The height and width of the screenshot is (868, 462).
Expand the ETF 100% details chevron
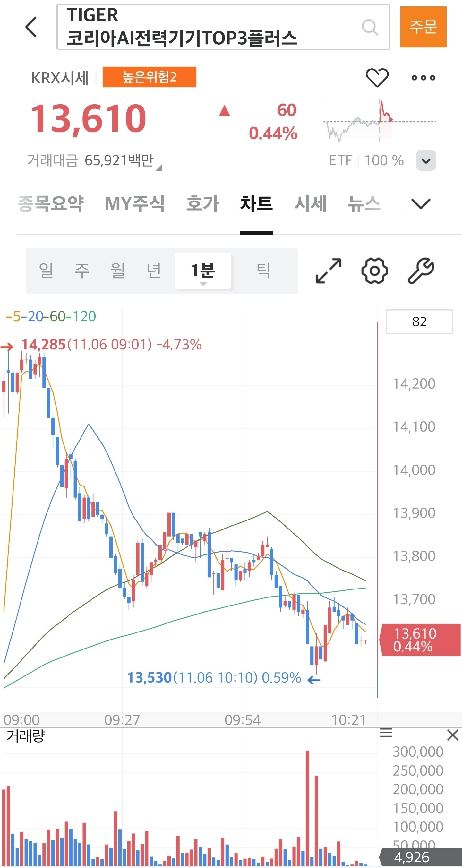click(426, 161)
